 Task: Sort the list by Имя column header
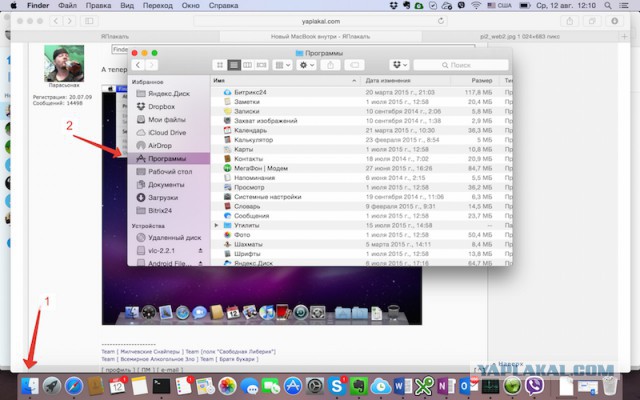pyautogui.click(x=285, y=81)
